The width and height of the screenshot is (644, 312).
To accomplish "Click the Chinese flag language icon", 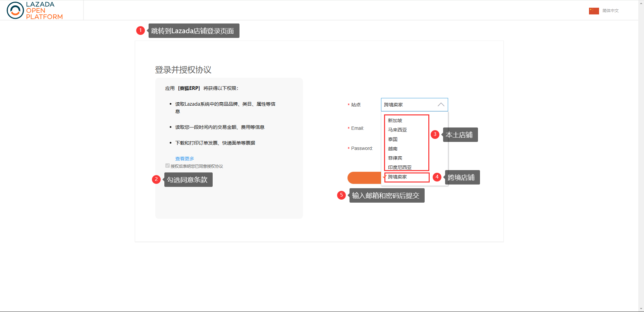I will (x=594, y=11).
